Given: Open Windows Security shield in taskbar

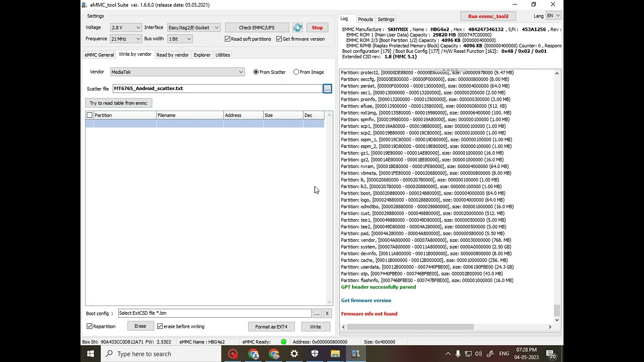Looking at the screenshot, I should [x=315, y=354].
